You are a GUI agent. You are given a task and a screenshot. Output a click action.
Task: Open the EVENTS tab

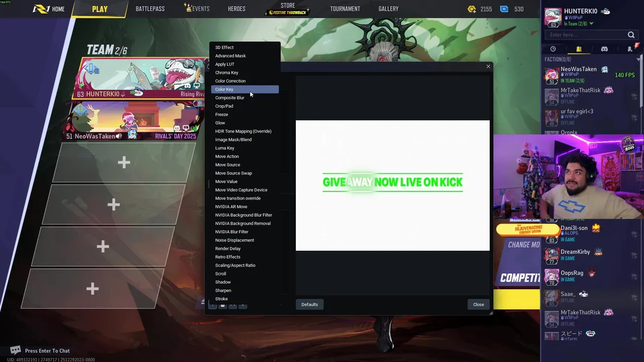click(x=198, y=9)
